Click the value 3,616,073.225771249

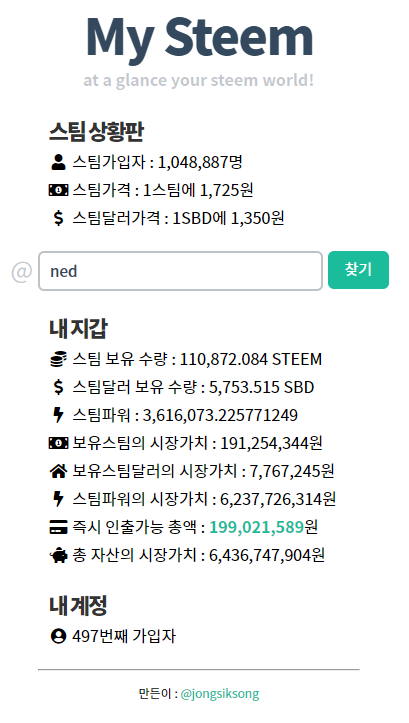coord(220,415)
